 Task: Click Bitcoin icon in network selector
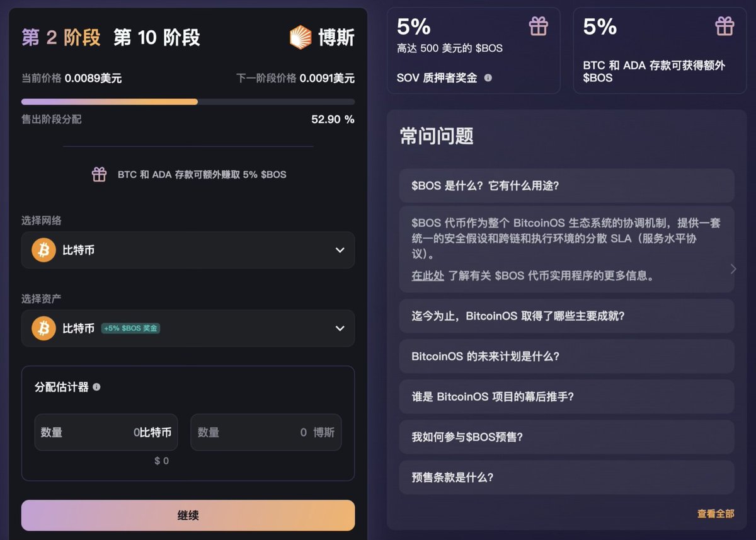[x=43, y=250]
